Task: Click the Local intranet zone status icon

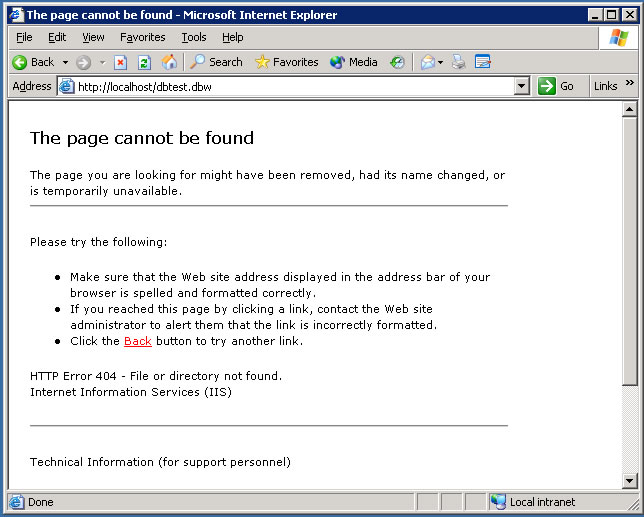Action: pos(498,502)
